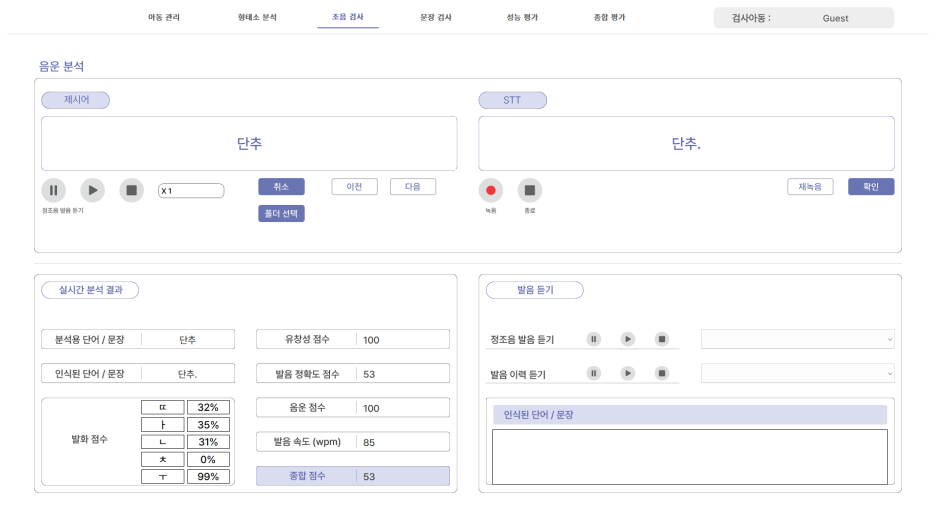Click the 99% score cell
Screen dimensions: 936x527
tap(208, 476)
